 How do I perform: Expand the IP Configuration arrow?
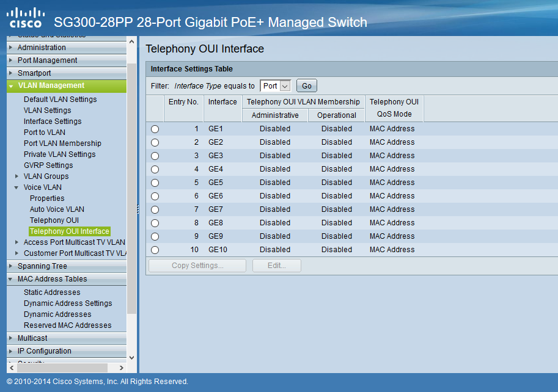[10, 350]
